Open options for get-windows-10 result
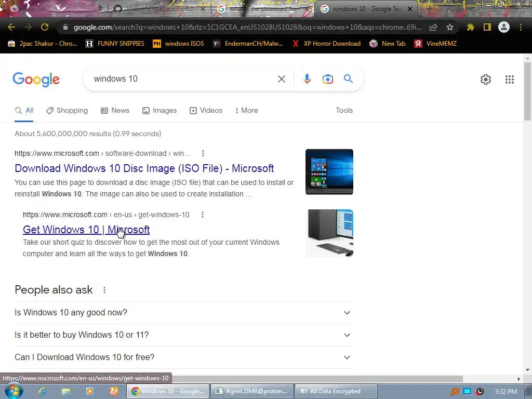 pyautogui.click(x=202, y=215)
